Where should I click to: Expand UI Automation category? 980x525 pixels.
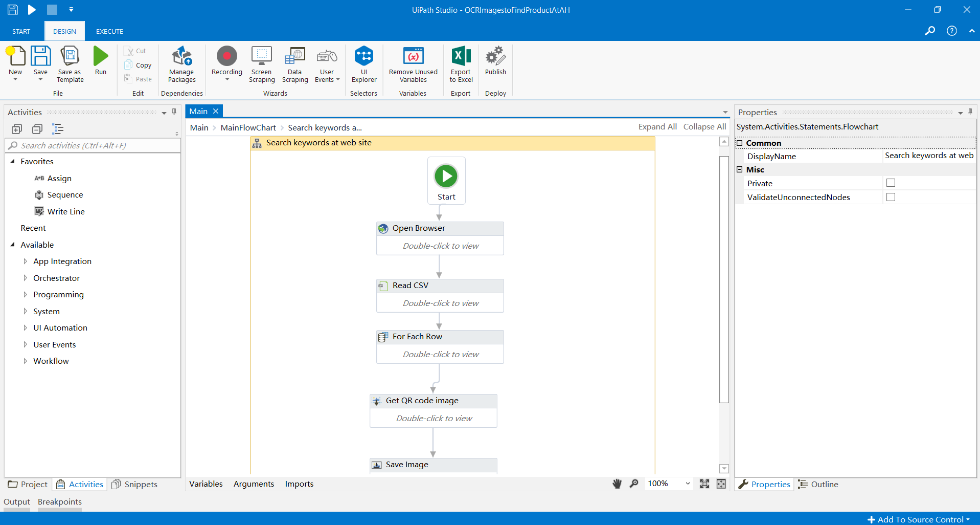point(25,327)
